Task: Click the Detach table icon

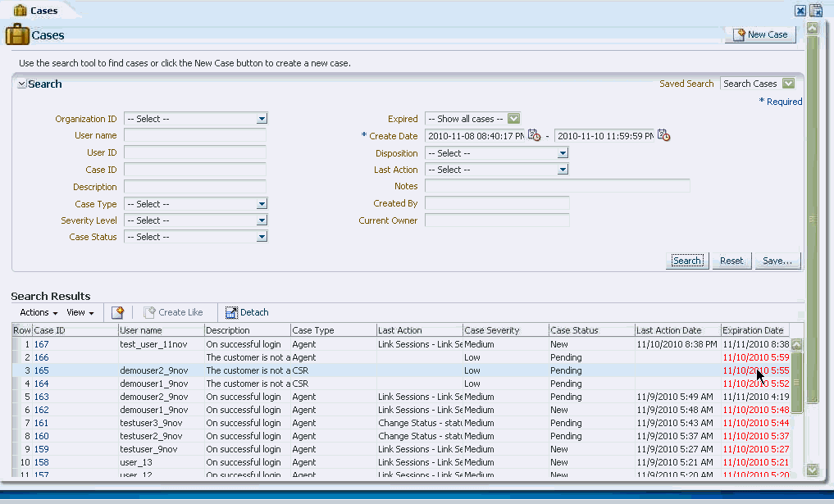Action: point(231,312)
